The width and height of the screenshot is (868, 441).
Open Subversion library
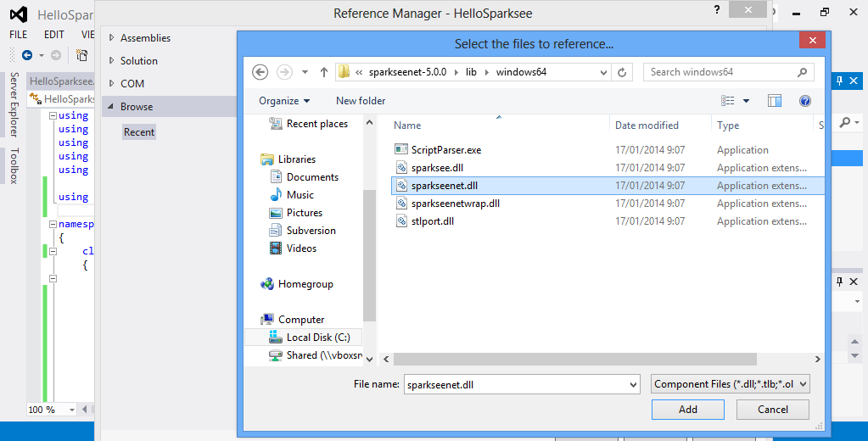tap(311, 230)
